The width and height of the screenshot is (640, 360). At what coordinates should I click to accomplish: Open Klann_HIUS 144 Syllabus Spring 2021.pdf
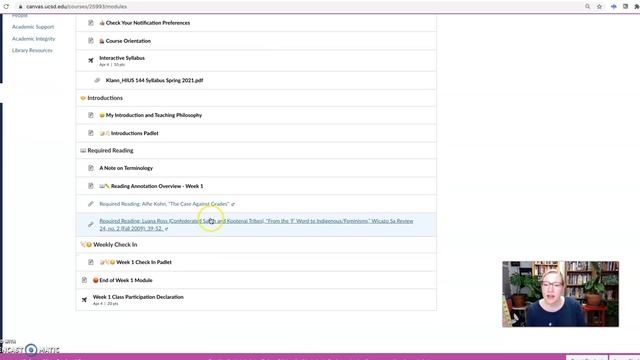154,80
